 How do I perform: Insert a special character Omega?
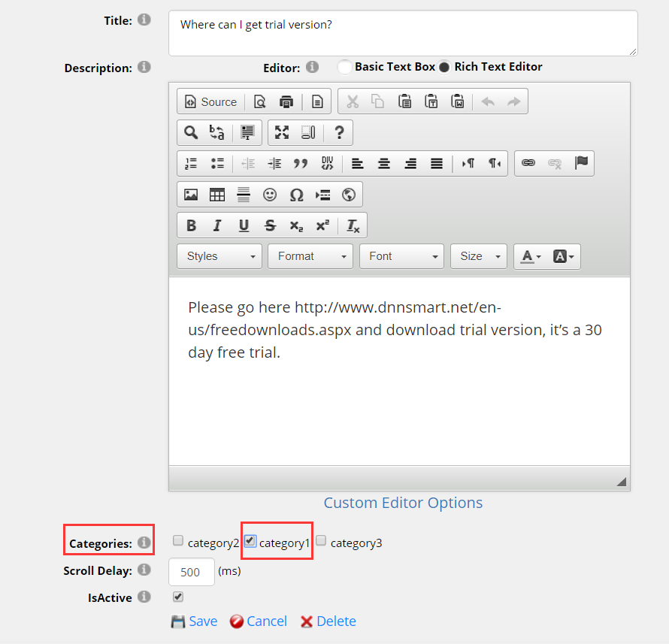(296, 195)
